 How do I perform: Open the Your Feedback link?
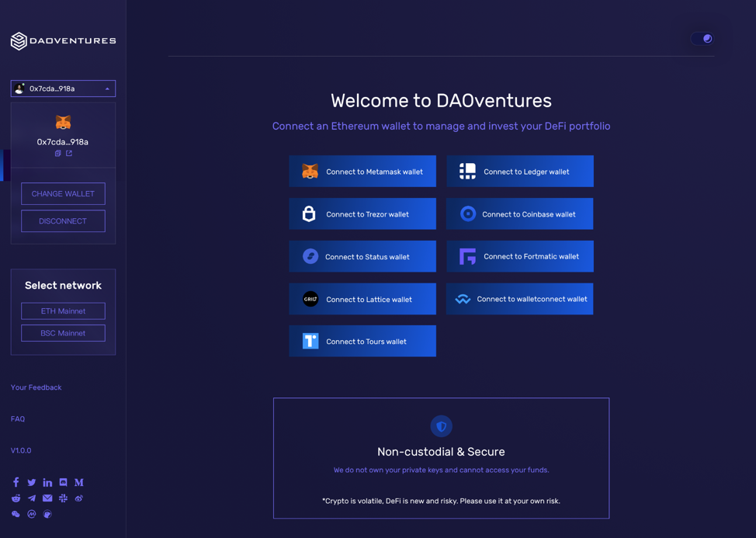click(x=36, y=387)
